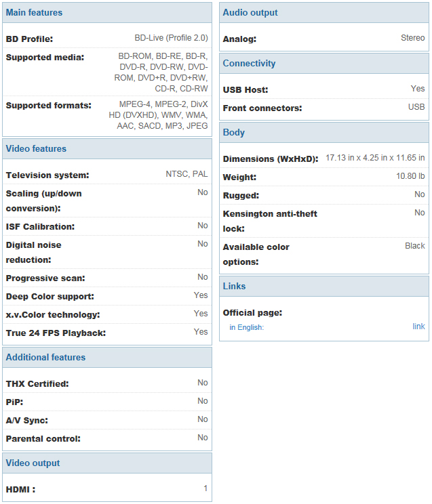This screenshot has width=432, height=504.
Task: Click the Dimensions (WxHxD) value
Action: (x=375, y=158)
